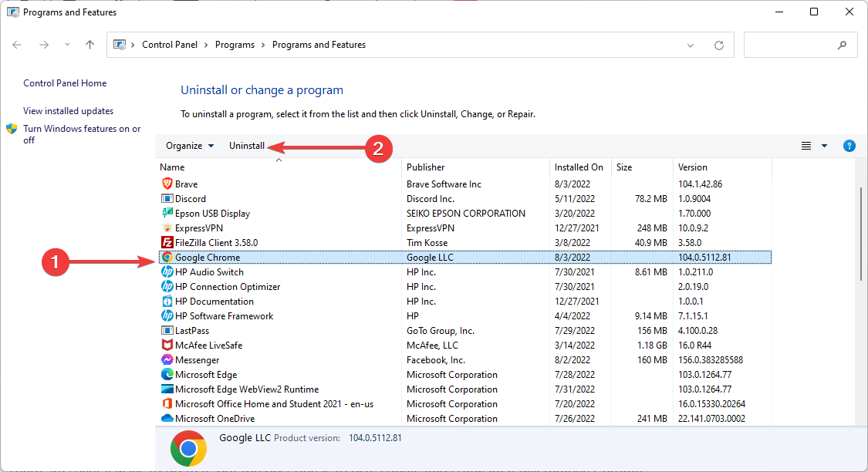The height and width of the screenshot is (472, 868).
Task: Click the Control Panel search field
Action: pyautogui.click(x=800, y=45)
